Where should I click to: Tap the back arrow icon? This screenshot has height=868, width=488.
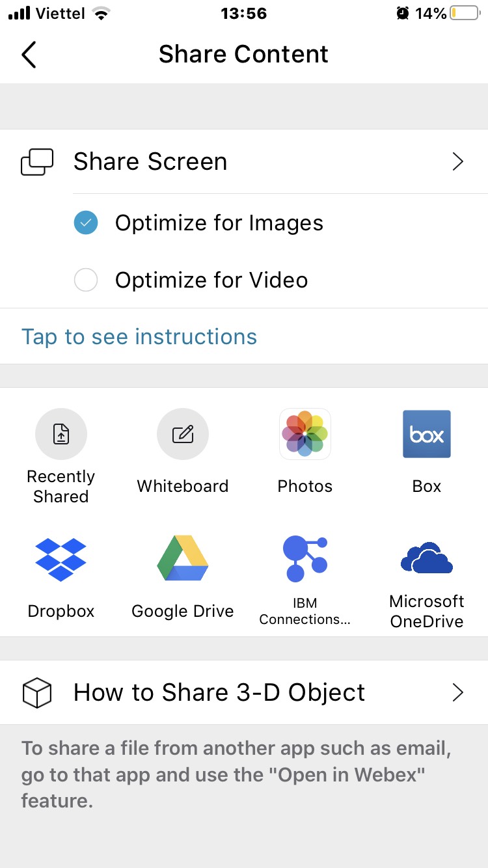[x=29, y=55]
